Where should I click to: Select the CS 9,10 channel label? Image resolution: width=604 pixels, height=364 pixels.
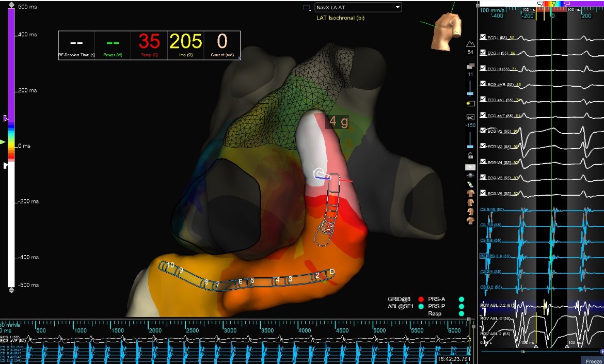[492, 210]
